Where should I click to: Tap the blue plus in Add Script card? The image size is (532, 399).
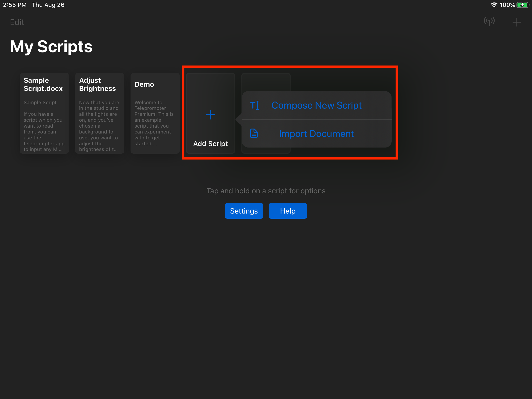[210, 115]
